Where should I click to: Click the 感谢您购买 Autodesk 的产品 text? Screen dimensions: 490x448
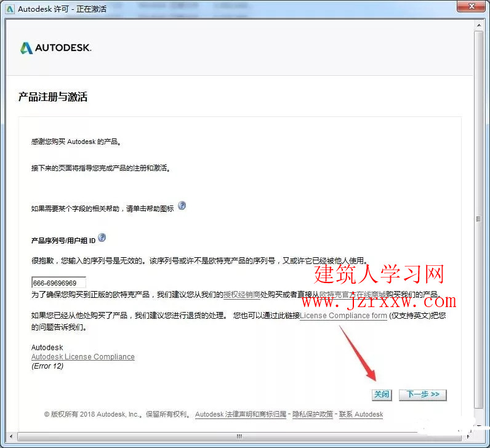76,142
